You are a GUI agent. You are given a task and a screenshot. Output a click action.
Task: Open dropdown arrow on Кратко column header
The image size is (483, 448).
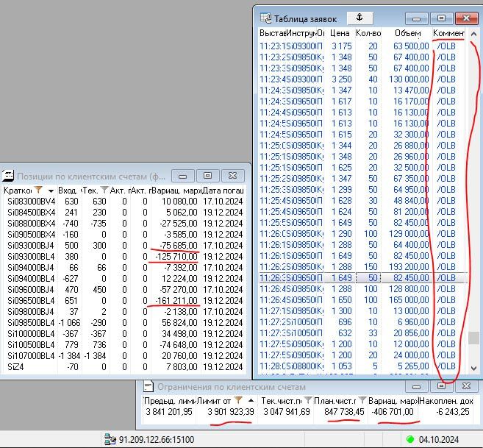pos(51,191)
